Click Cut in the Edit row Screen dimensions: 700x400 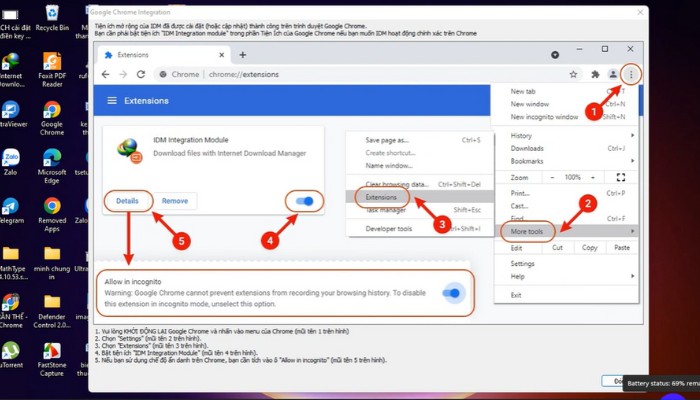(557, 247)
